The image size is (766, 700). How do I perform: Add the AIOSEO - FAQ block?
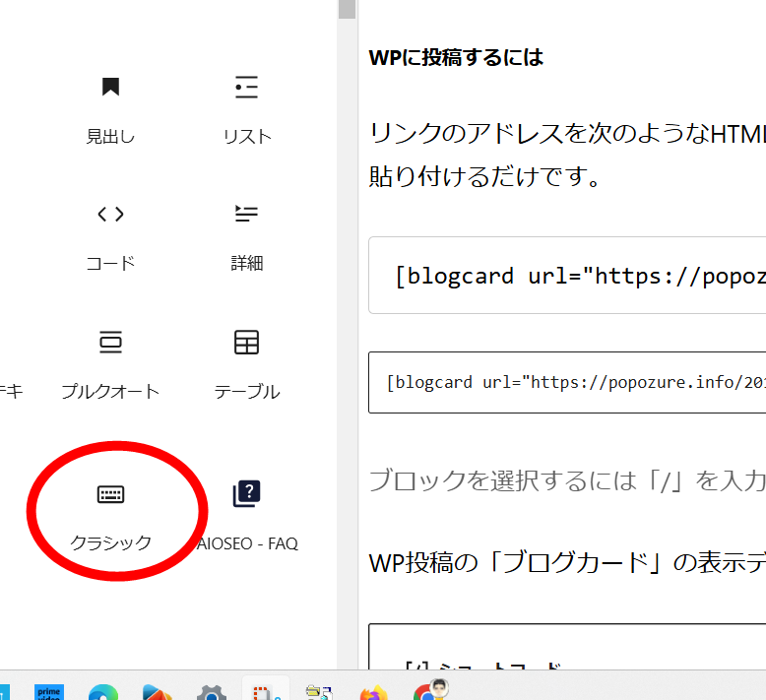[x=246, y=513]
